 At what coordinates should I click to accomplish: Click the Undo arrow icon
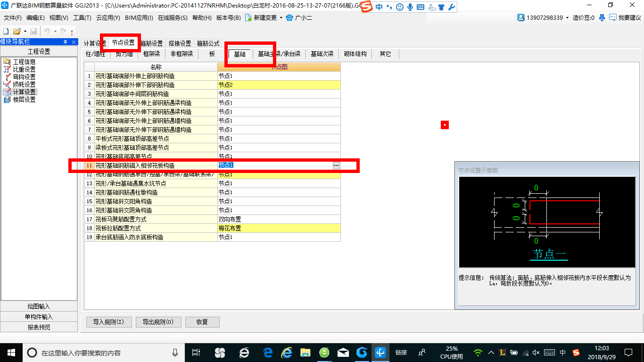(x=47, y=31)
